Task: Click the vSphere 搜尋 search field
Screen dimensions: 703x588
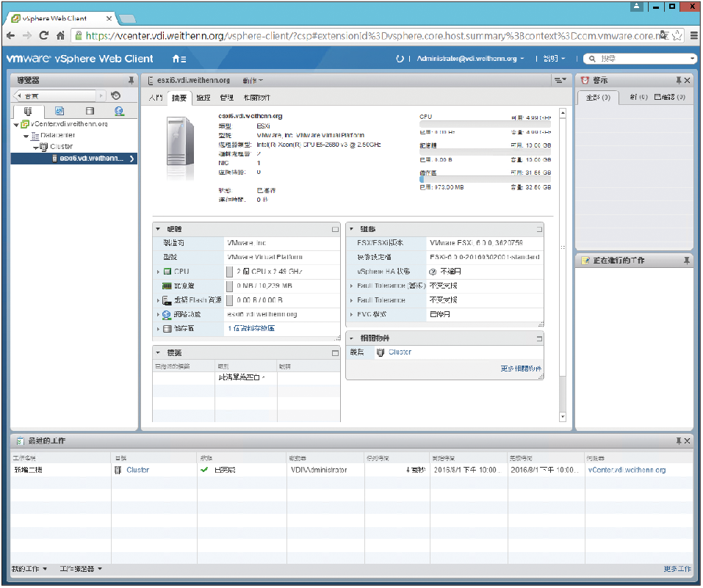Action: (x=641, y=59)
